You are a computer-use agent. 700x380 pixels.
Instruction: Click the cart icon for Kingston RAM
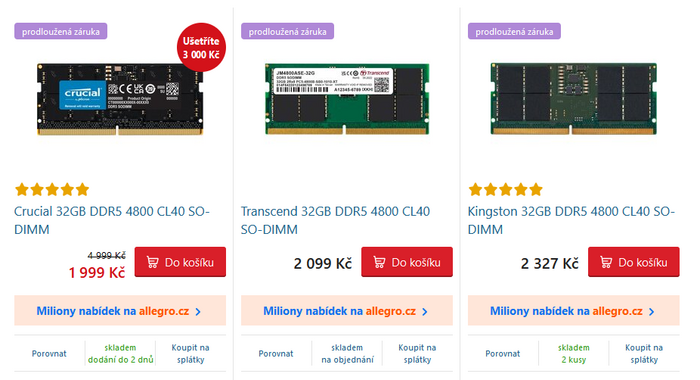pos(606,262)
